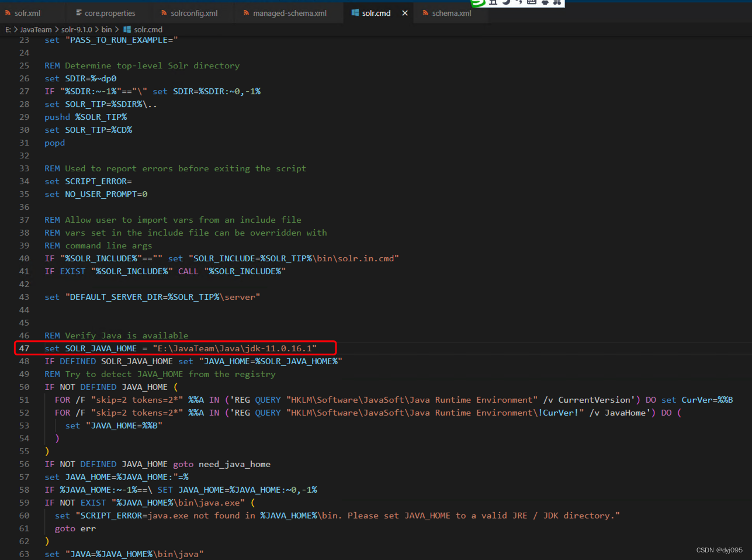The image size is (752, 560).
Task: Click line number 47 in the gutter
Action: point(24,348)
